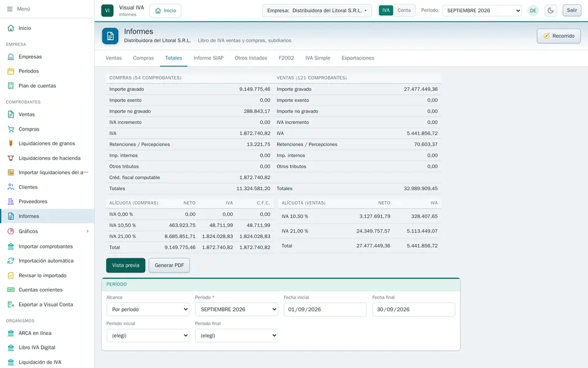
Task: Switch module to Conta
Action: (x=404, y=10)
